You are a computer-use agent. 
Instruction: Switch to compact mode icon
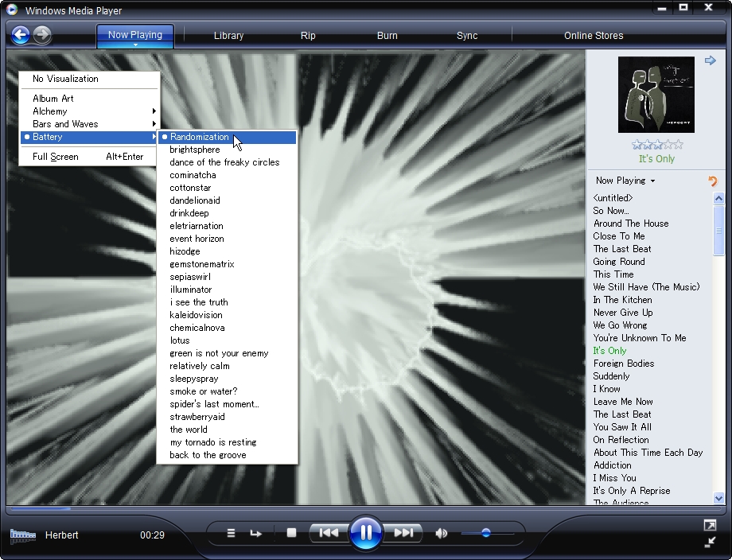pos(710,542)
